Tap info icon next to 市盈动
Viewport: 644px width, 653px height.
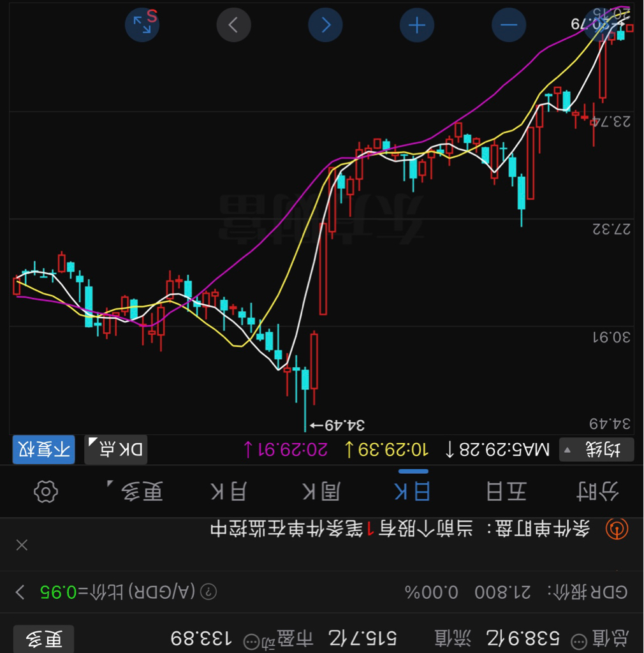(x=252, y=642)
